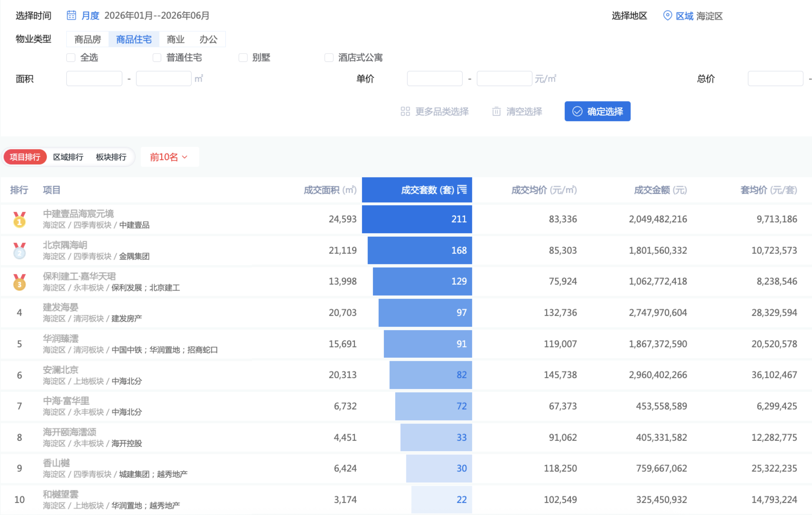This screenshot has height=515, width=812.
Task: Click the bronze medal icon for rank 3
Action: (19, 282)
